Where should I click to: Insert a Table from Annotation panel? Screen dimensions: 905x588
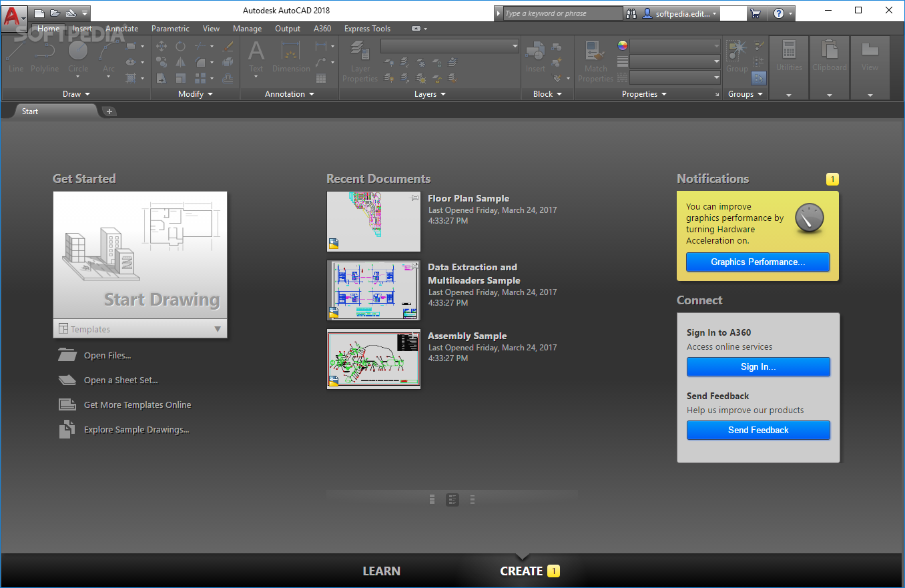[x=322, y=78]
